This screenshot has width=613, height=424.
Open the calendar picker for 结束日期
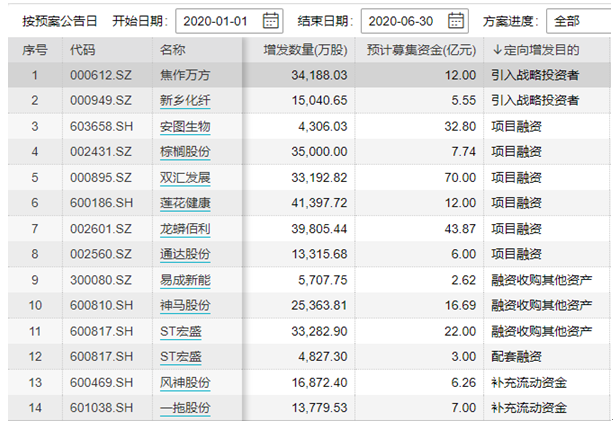pyautogui.click(x=456, y=21)
